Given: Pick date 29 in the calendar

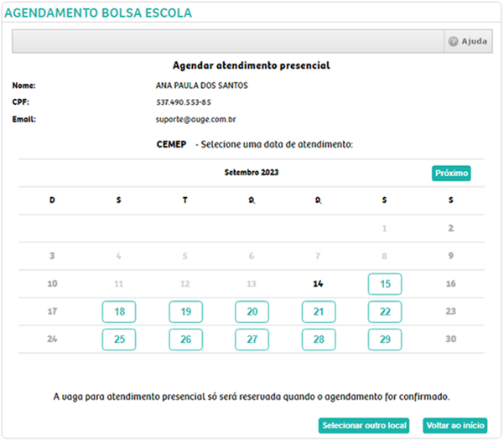Looking at the screenshot, I should pos(385,340).
